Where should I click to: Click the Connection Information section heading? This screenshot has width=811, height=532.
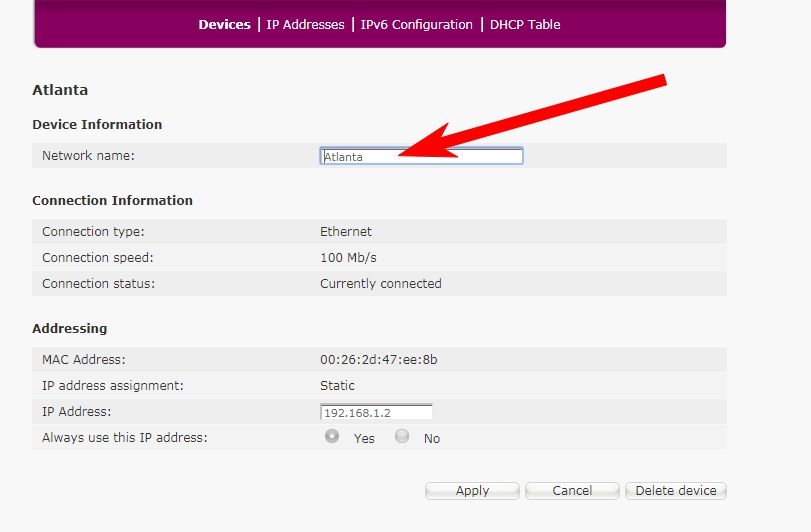[112, 200]
